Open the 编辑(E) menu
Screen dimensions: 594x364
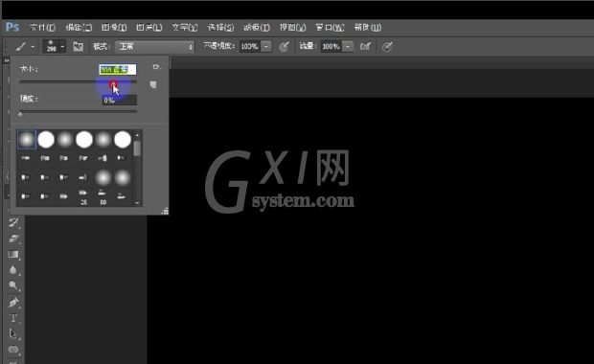pos(79,27)
